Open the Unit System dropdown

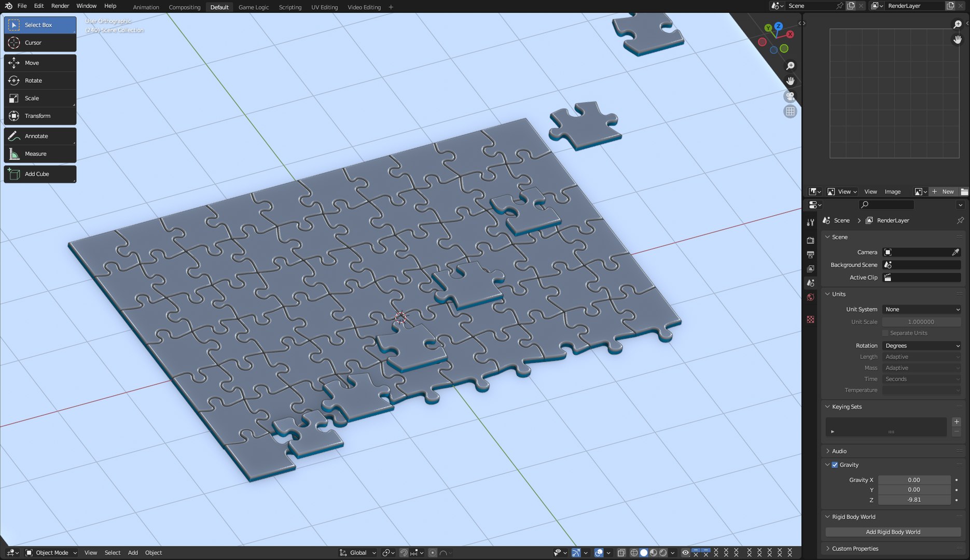coord(922,310)
